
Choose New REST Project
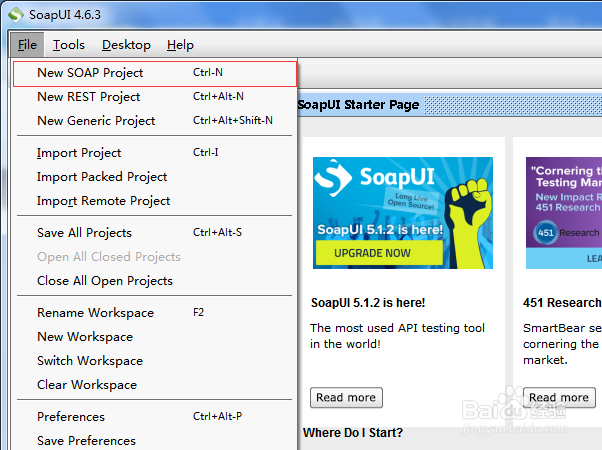(x=155, y=97)
